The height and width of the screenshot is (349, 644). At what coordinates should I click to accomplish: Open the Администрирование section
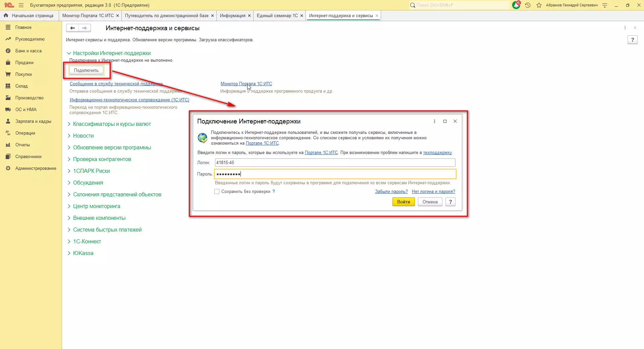[31, 168]
